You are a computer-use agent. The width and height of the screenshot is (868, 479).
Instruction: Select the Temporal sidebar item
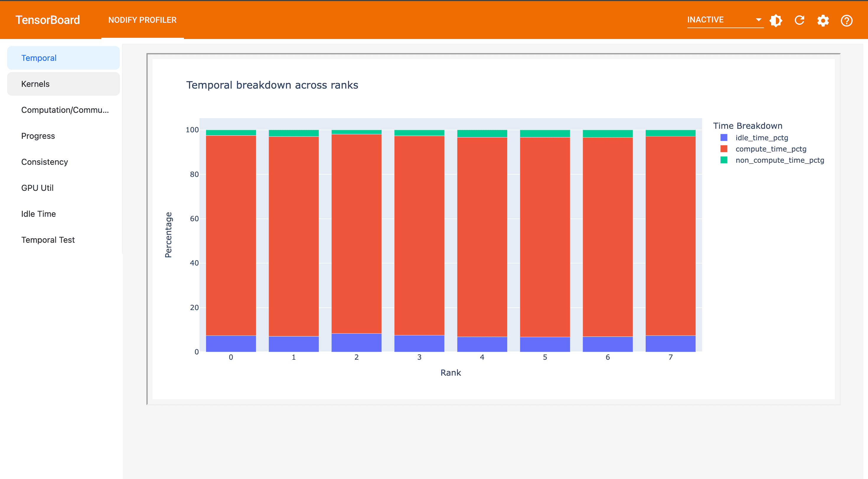coord(63,58)
